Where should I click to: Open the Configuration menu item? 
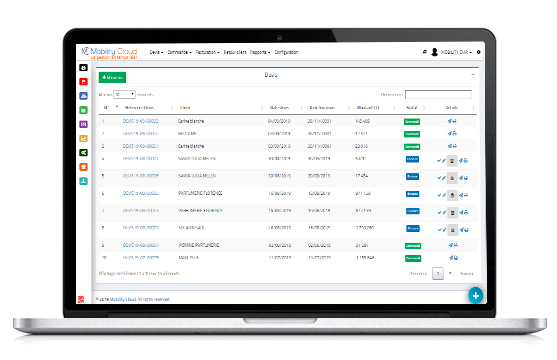tap(286, 52)
